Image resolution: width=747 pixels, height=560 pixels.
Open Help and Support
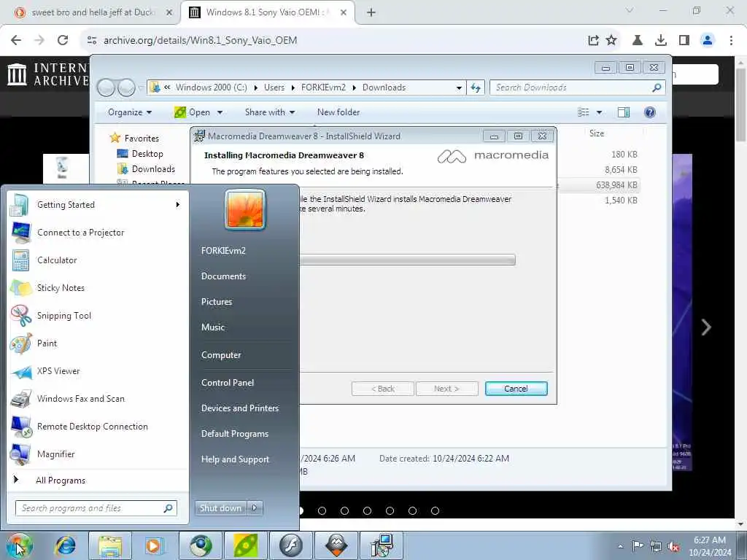[x=236, y=459]
